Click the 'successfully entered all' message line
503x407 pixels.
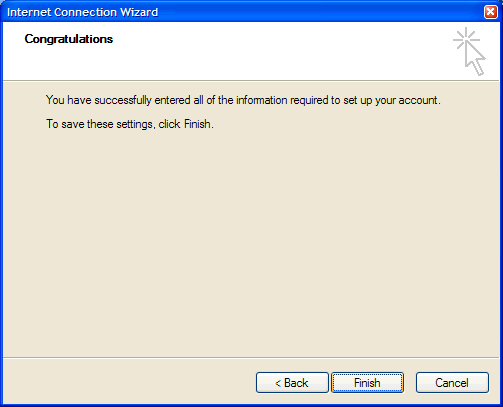[243, 100]
